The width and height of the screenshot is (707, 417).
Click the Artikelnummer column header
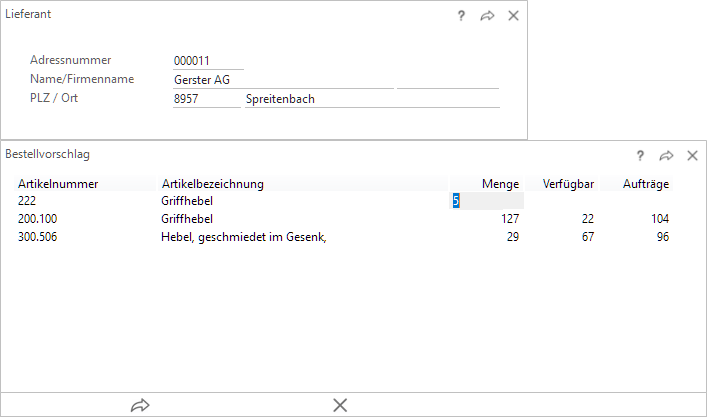pos(56,184)
